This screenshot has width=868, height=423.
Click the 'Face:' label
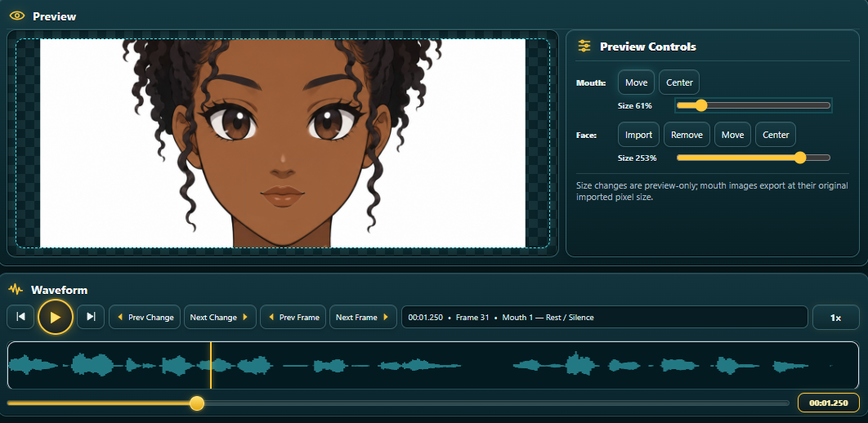(x=586, y=135)
